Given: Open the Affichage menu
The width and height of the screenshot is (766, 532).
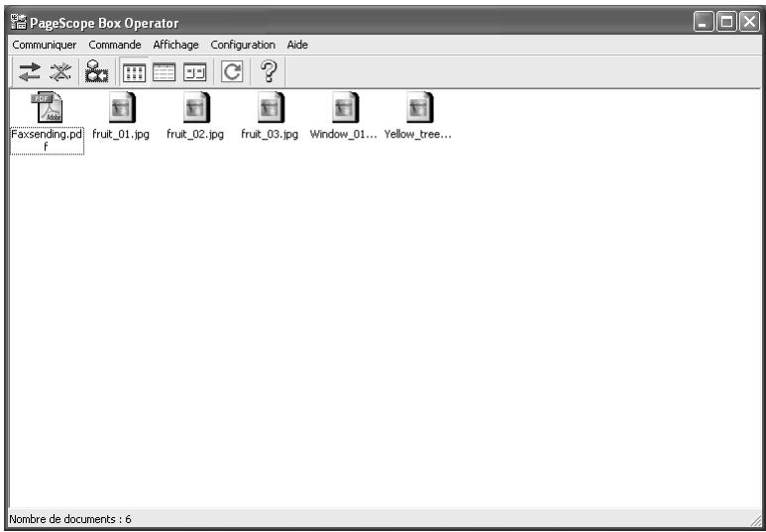Looking at the screenshot, I should (175, 45).
